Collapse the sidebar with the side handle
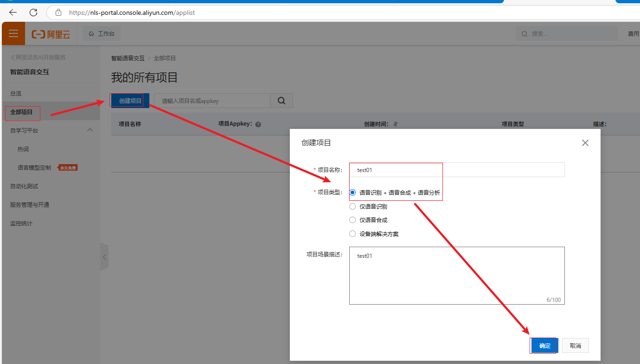This screenshot has width=640, height=364. click(104, 256)
